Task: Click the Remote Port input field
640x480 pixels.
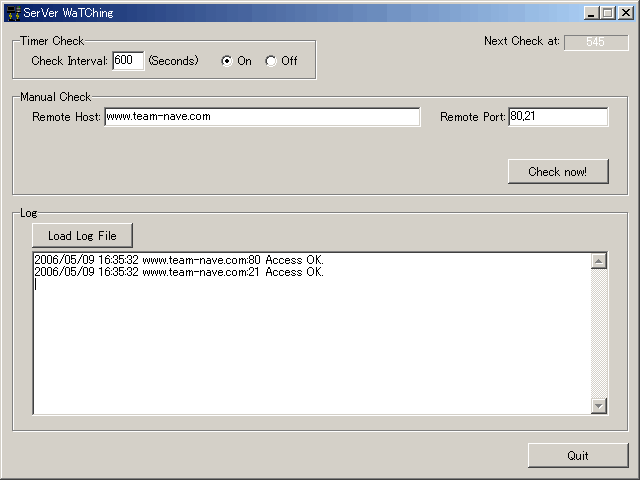Action: 557,117
